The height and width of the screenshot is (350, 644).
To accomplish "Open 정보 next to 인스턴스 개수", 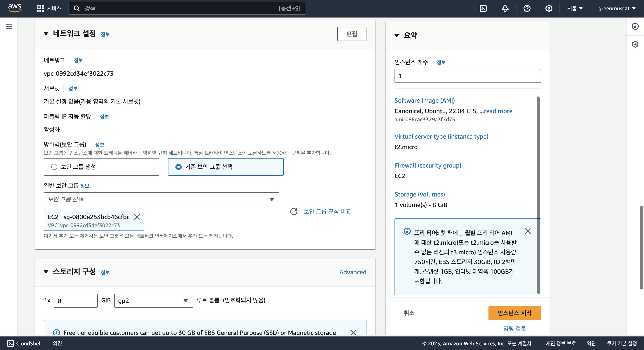I will pyautogui.click(x=441, y=62).
